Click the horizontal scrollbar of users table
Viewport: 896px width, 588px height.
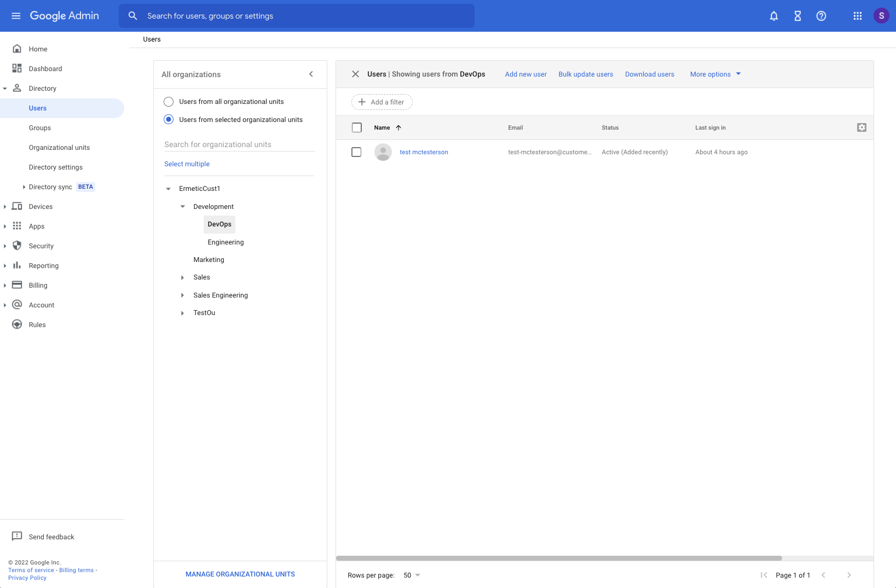[x=559, y=558]
